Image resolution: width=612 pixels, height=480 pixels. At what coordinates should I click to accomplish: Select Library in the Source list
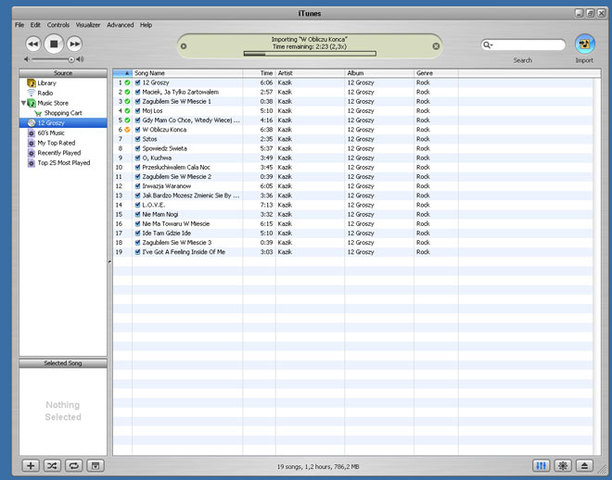point(63,83)
